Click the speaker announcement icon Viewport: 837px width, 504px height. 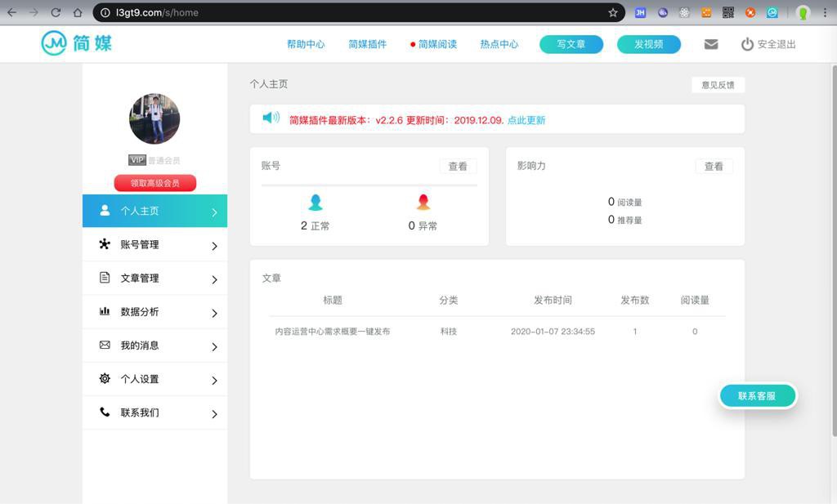pyautogui.click(x=271, y=118)
